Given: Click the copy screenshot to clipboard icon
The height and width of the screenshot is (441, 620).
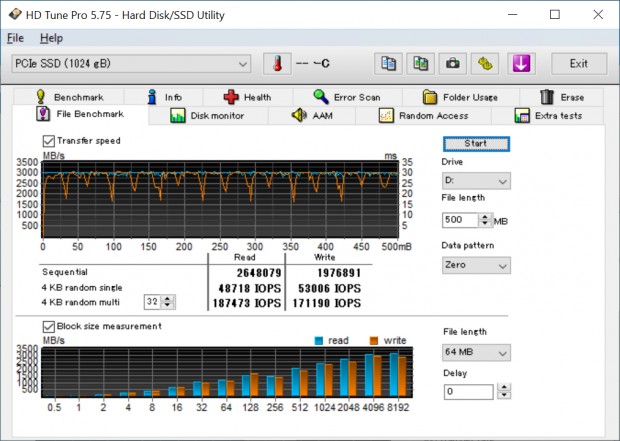Looking at the screenshot, I should coord(421,64).
